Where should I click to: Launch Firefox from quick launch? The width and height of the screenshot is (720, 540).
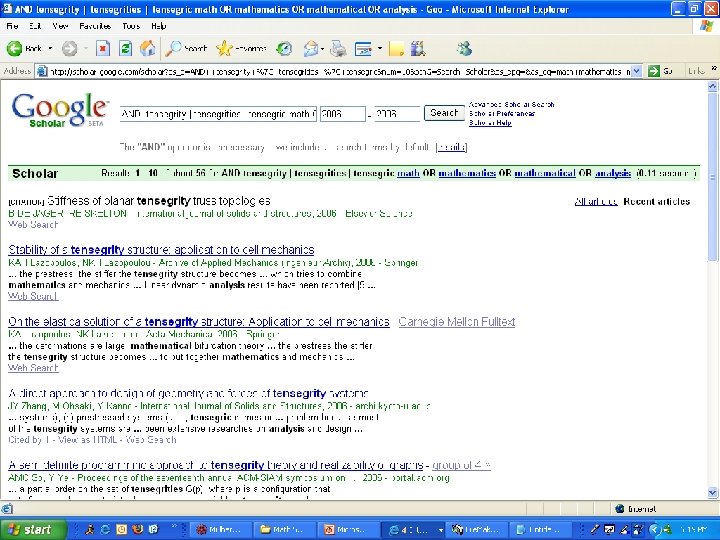click(x=137, y=529)
